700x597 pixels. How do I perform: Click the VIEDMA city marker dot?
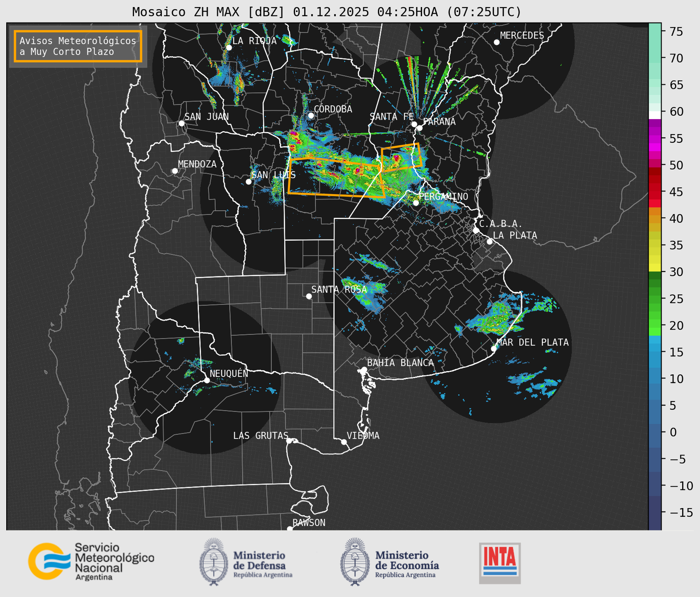[344, 442]
